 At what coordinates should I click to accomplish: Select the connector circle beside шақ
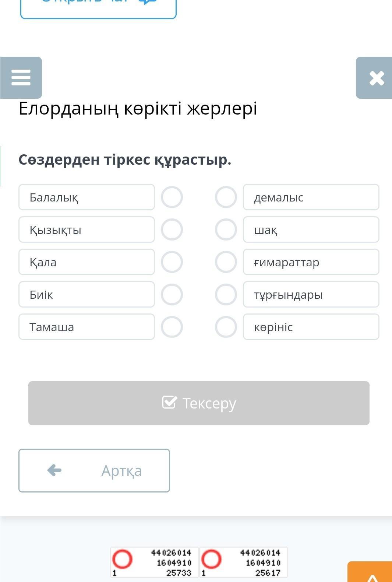(x=226, y=229)
